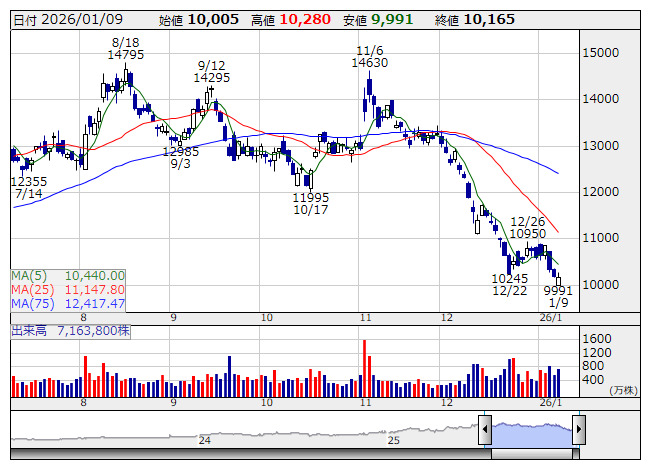Click the 始値 10,005 opening price
The height and width of the screenshot is (470, 653).
[x=199, y=20]
